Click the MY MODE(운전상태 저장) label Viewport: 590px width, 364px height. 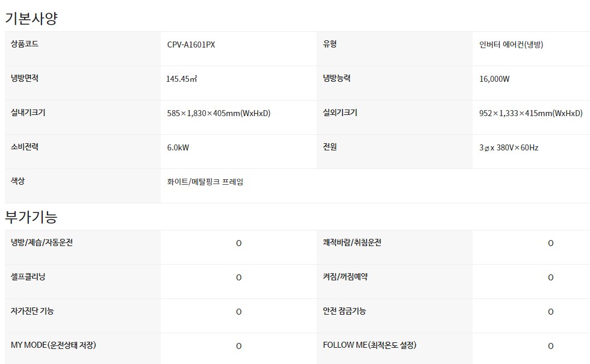point(54,345)
